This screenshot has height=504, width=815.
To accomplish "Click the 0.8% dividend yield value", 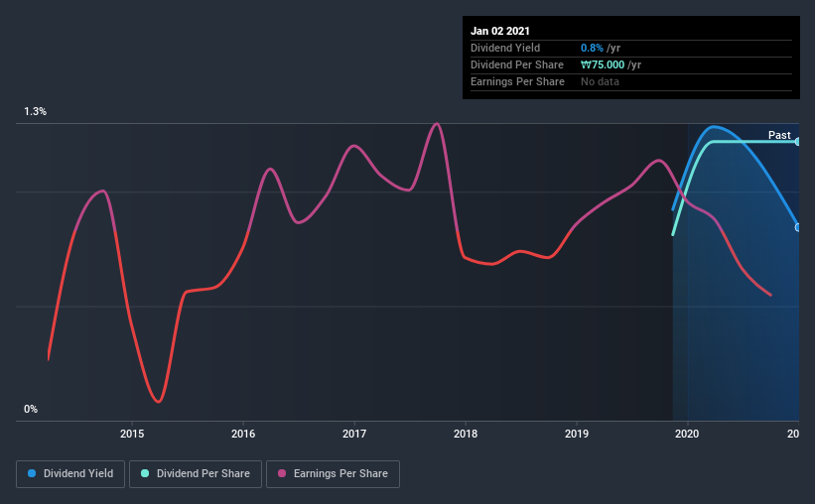I will (592, 48).
